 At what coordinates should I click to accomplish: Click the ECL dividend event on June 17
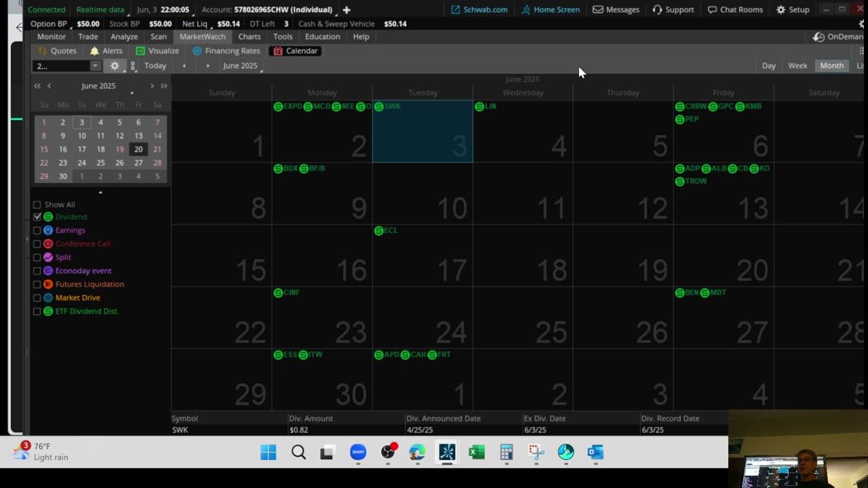tap(386, 231)
